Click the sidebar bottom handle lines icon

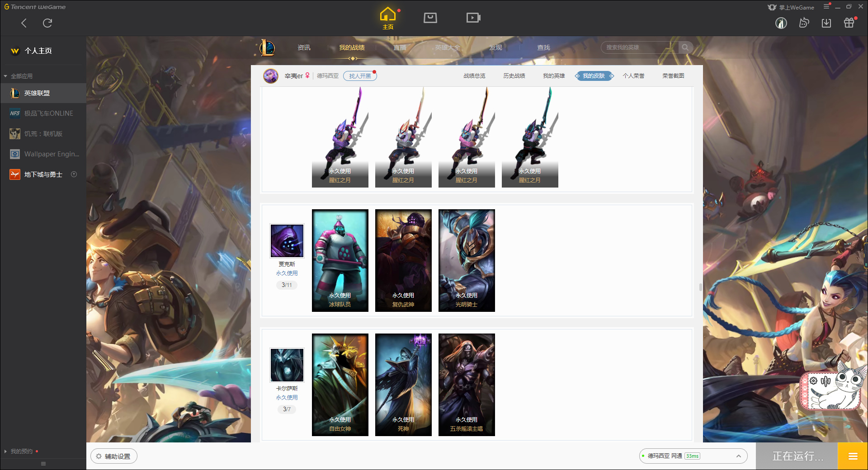coord(43,464)
